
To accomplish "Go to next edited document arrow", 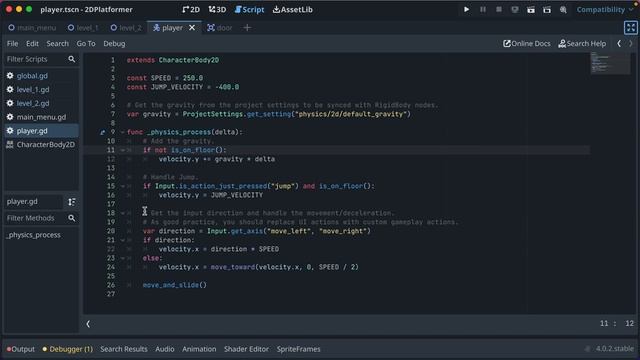I will [x=631, y=44].
